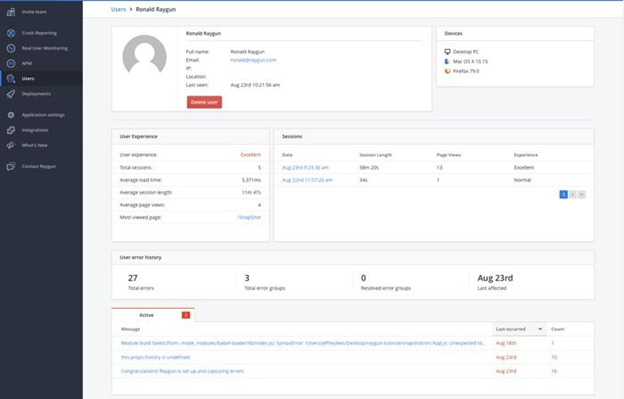
Task: Open Application settings gear icon
Action: coord(11,115)
